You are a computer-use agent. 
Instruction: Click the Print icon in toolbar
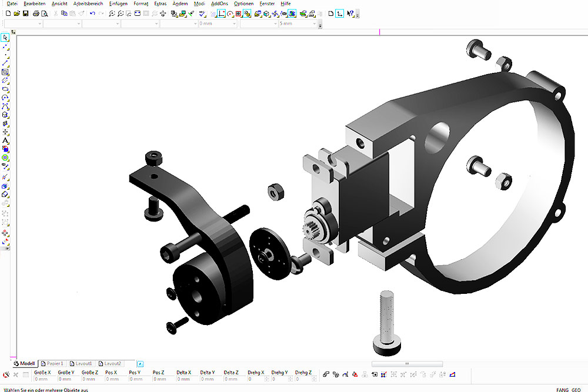click(36, 13)
